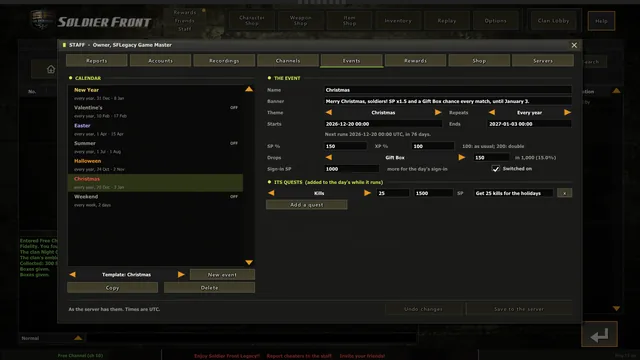Open the Help button
Image resolution: width=640 pixels, height=360 pixels.
click(601, 21)
